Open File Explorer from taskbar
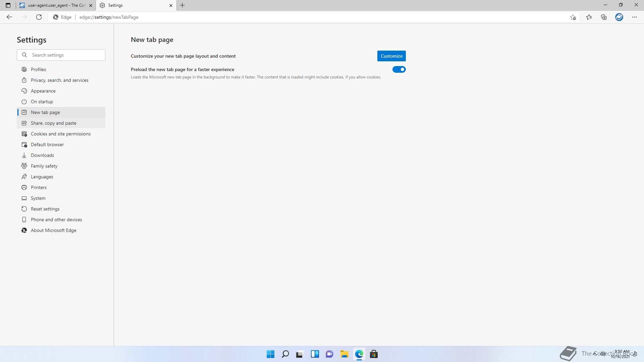The height and width of the screenshot is (362, 644). [x=344, y=354]
